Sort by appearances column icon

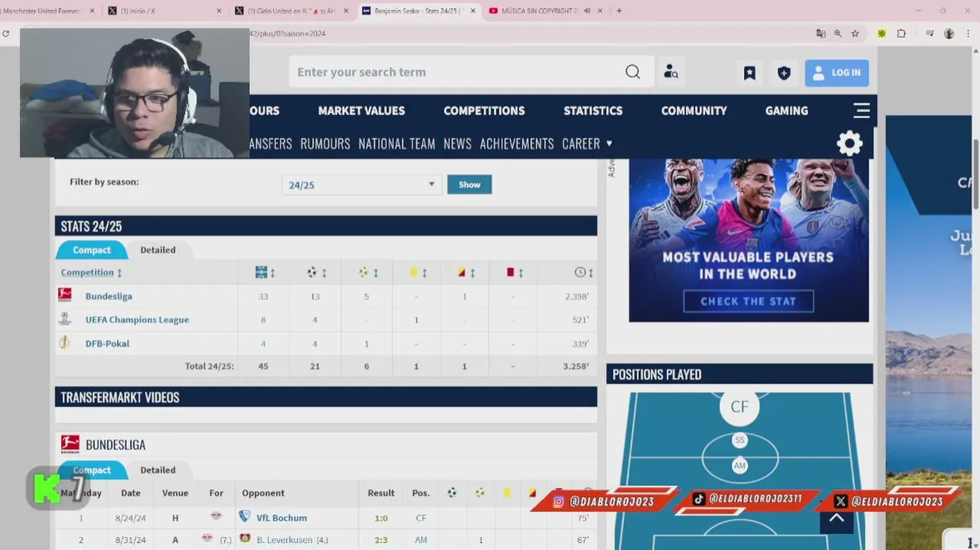pyautogui.click(x=261, y=272)
